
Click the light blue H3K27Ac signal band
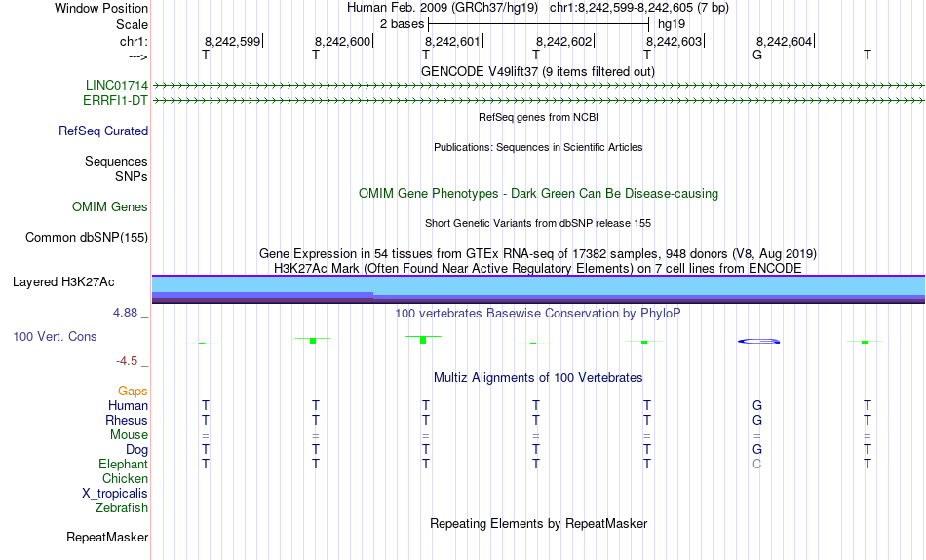pyautogui.click(x=538, y=284)
